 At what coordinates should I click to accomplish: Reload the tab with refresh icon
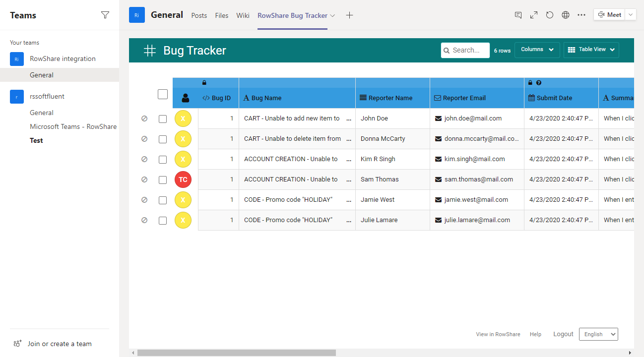[550, 15]
